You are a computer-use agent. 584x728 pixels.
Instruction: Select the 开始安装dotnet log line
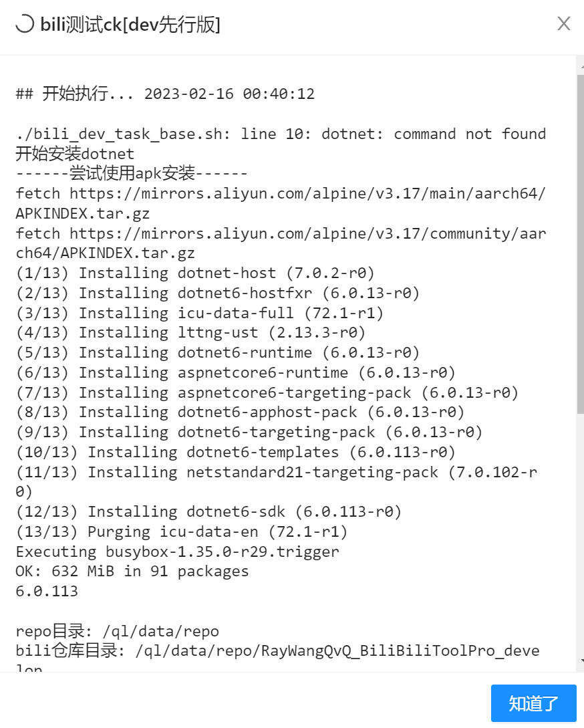74,153
